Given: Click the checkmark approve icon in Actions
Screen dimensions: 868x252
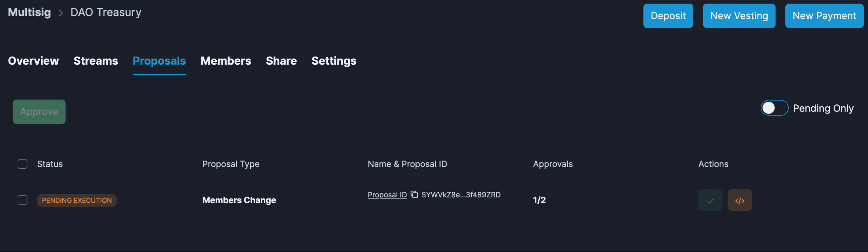Looking at the screenshot, I should (710, 200).
